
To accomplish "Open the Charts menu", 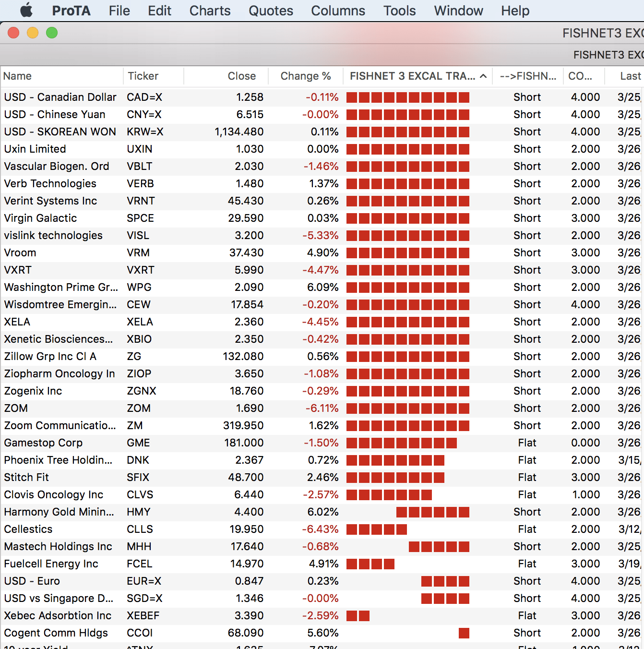I will click(210, 11).
